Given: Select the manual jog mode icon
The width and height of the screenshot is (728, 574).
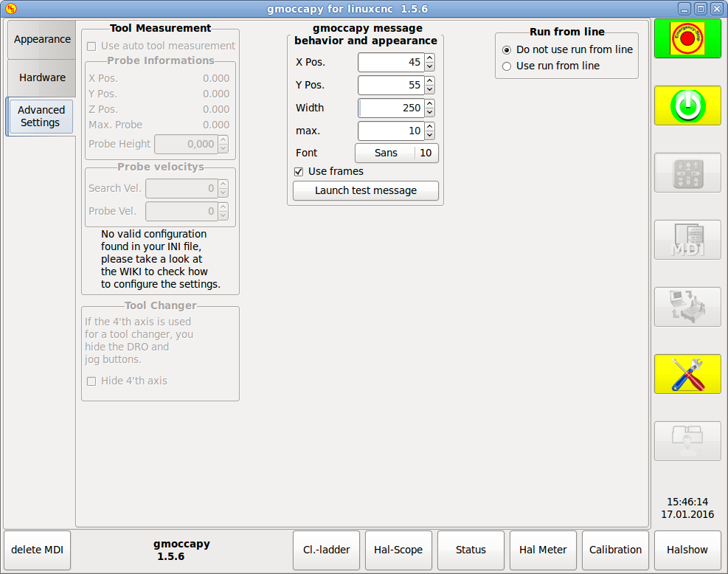Looking at the screenshot, I should (x=687, y=173).
